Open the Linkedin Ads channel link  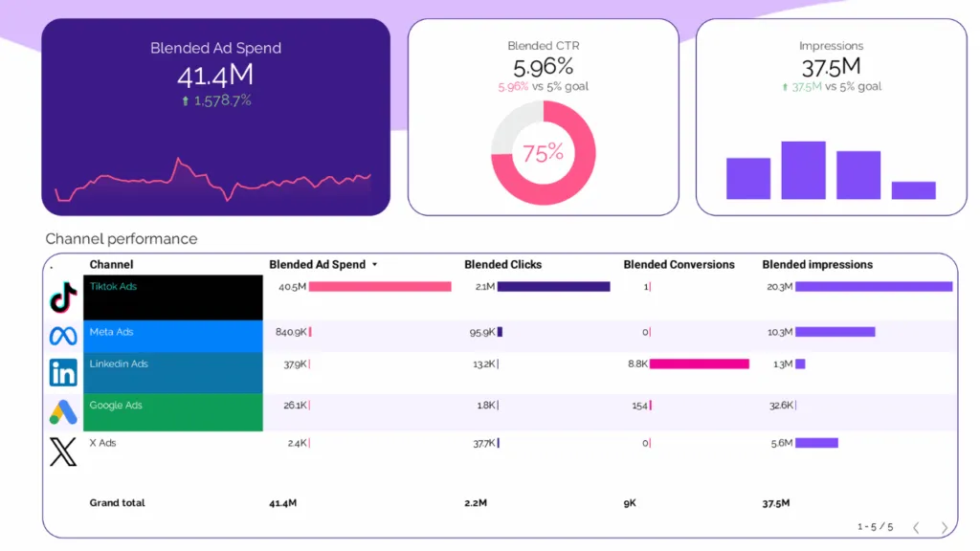pyautogui.click(x=119, y=364)
